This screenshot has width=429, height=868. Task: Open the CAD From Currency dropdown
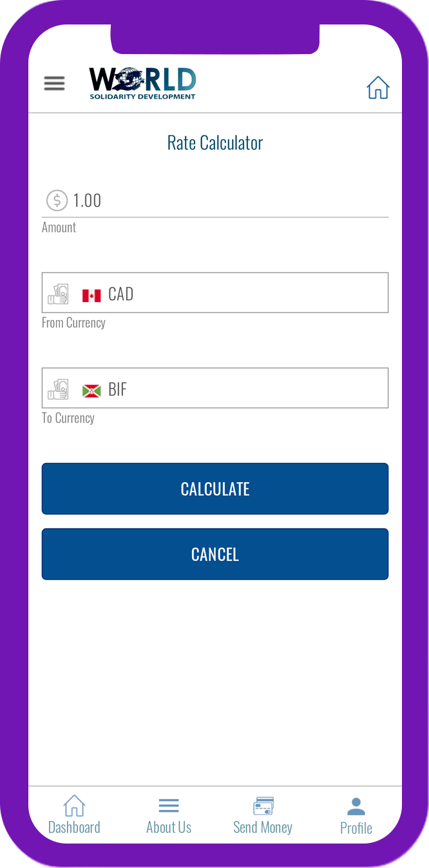click(x=215, y=293)
